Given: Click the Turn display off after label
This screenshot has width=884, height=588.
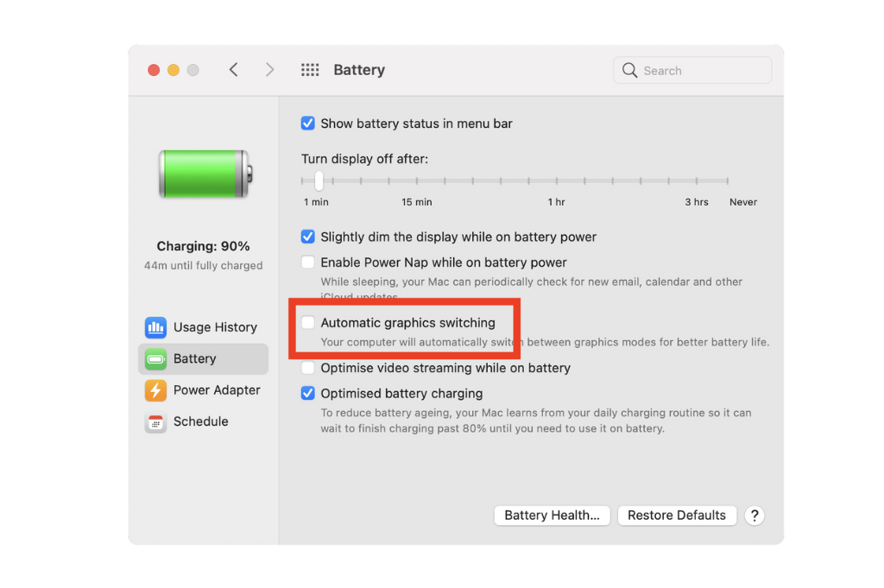Looking at the screenshot, I should [x=365, y=159].
